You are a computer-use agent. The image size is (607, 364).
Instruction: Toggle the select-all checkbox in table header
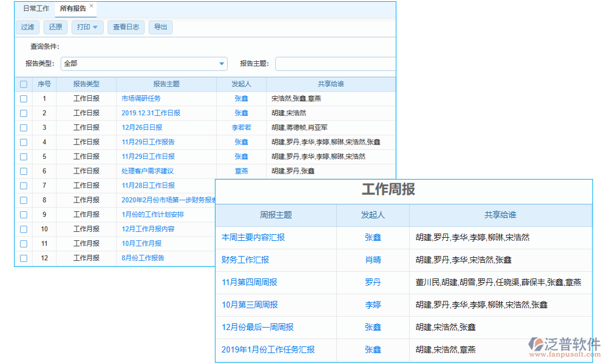[23, 84]
